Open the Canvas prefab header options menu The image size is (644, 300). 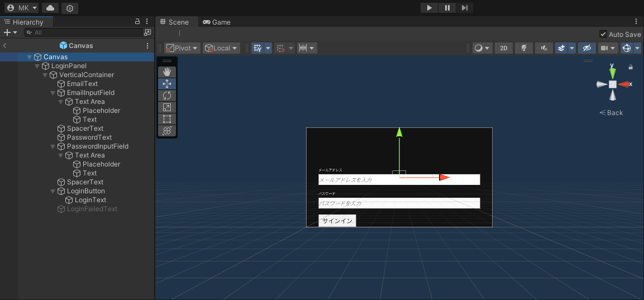point(147,46)
